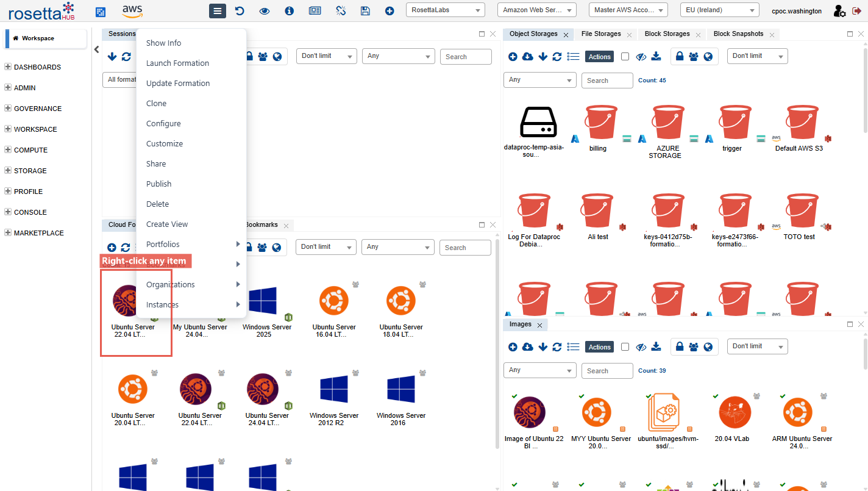
Task: Click the lock icon in Images panel toolbar
Action: (x=680, y=347)
